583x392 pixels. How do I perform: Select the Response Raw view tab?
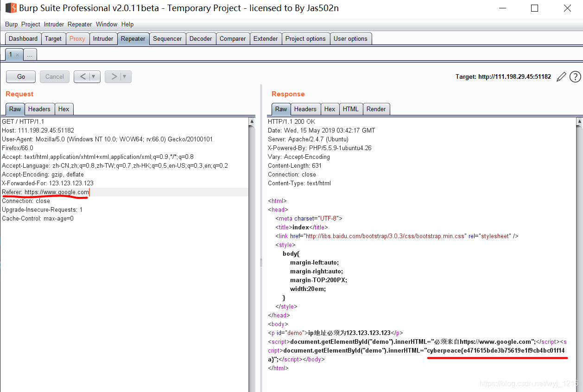[x=281, y=109]
